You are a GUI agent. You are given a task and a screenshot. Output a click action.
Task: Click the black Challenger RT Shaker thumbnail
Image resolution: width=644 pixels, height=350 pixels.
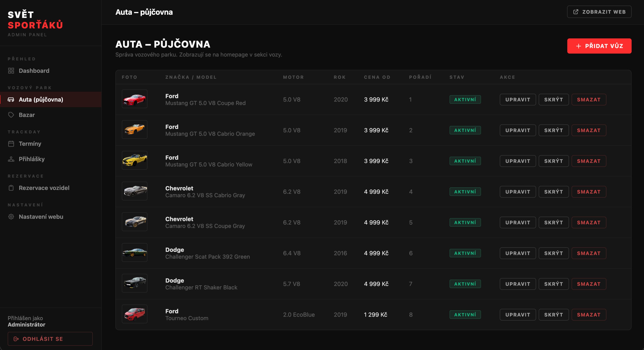[134, 283]
